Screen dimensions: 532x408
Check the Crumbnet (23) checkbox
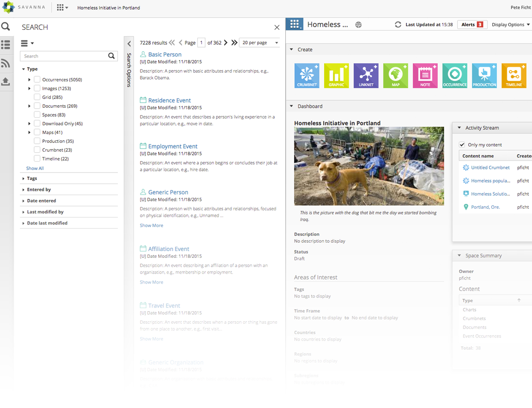(x=37, y=150)
